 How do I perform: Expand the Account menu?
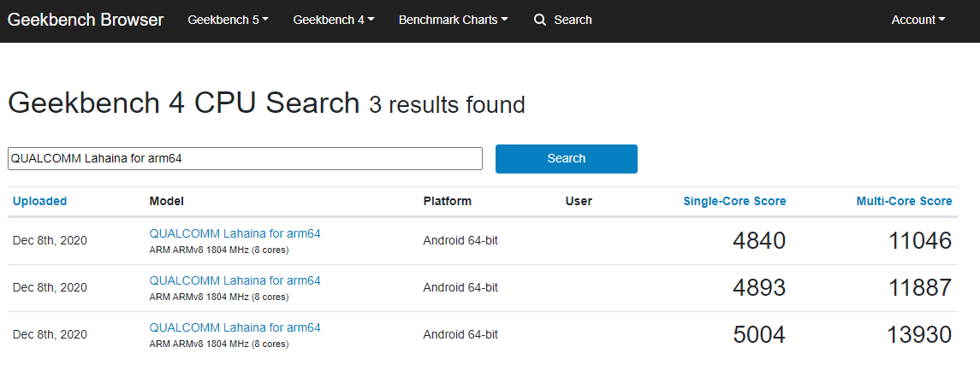point(918,20)
